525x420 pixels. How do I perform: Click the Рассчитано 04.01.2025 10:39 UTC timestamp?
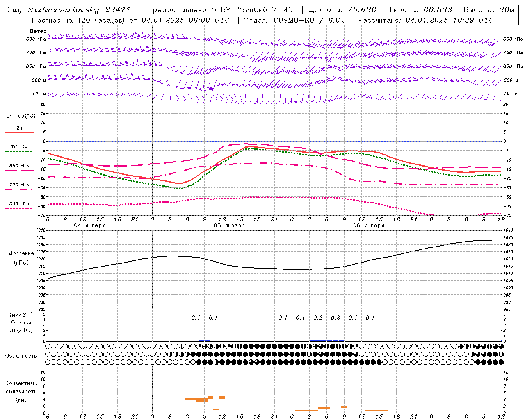tap(426, 20)
